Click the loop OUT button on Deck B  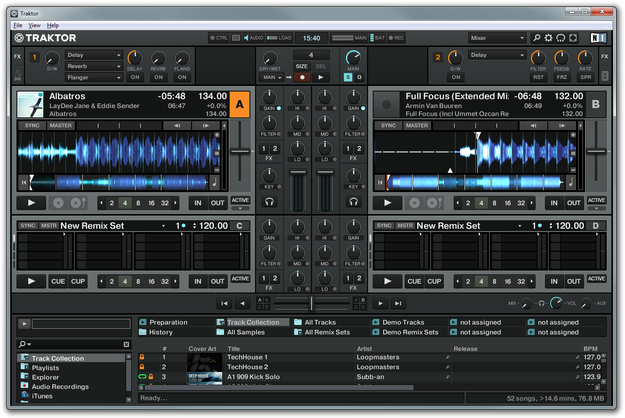(574, 203)
